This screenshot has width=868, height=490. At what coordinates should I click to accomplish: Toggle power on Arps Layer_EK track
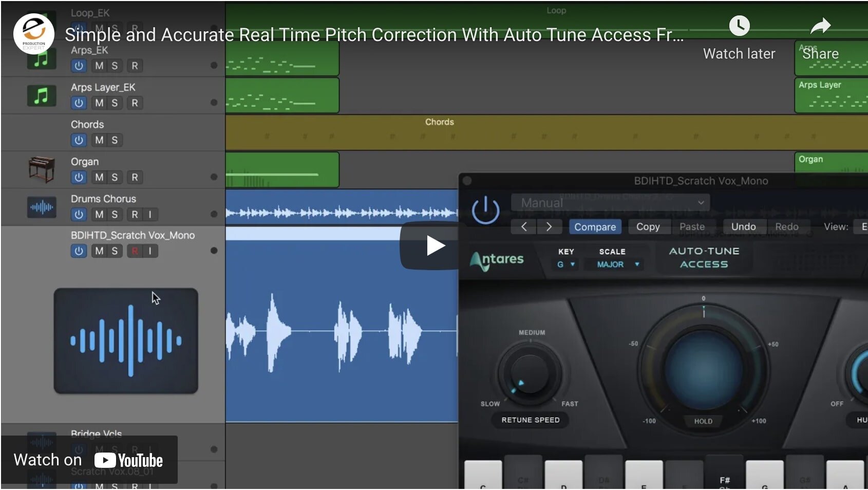pos(79,103)
